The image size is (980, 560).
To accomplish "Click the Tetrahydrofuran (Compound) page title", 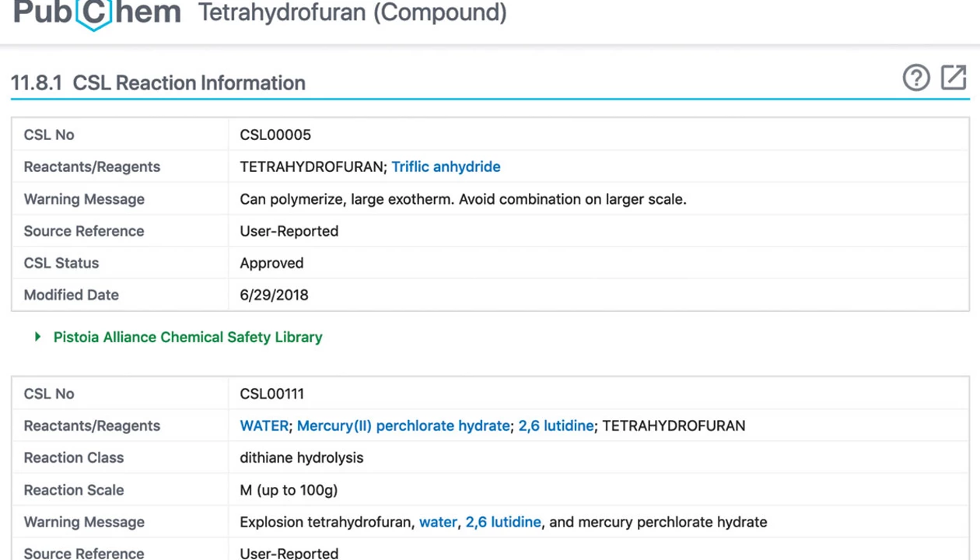I will (x=352, y=13).
